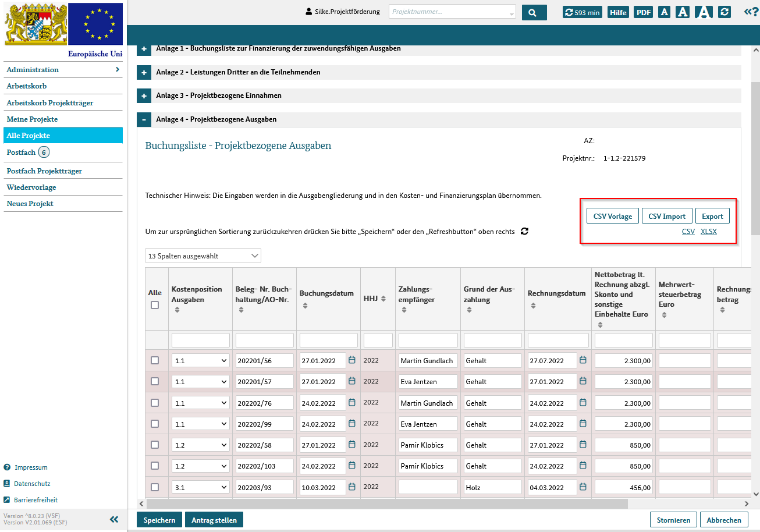Click the CSV Import button
Screen dimensions: 760x532
(667, 216)
